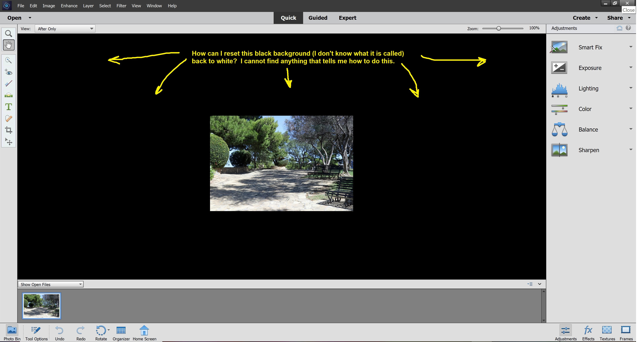Select the Spot Healing Brush tool

point(8,118)
